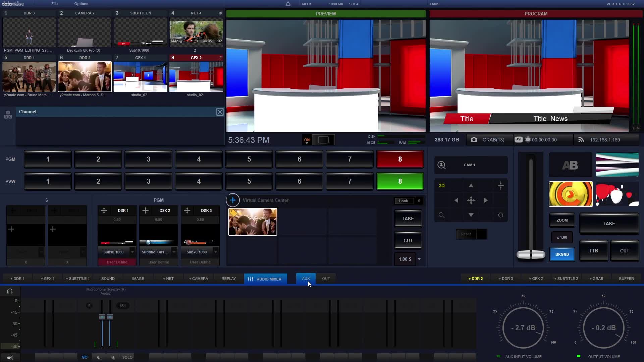Click the FTB icon button
644x362 pixels.
(x=594, y=251)
